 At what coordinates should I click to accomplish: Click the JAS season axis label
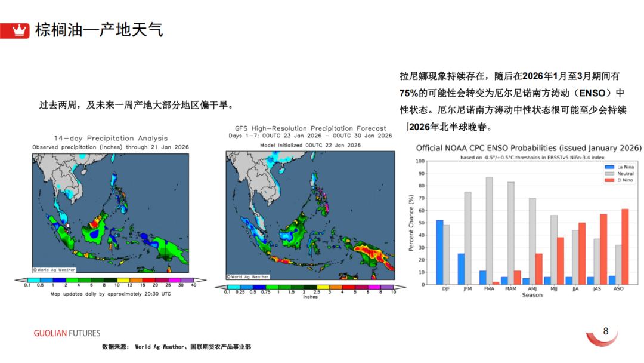[x=597, y=288]
